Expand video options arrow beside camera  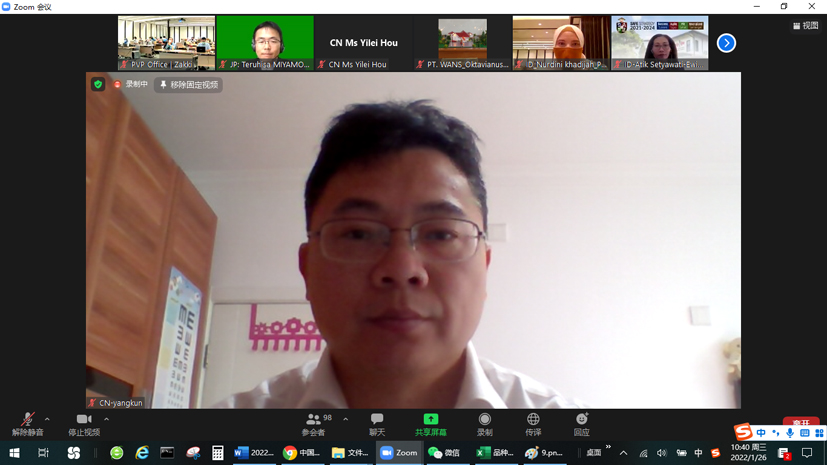coord(106,420)
